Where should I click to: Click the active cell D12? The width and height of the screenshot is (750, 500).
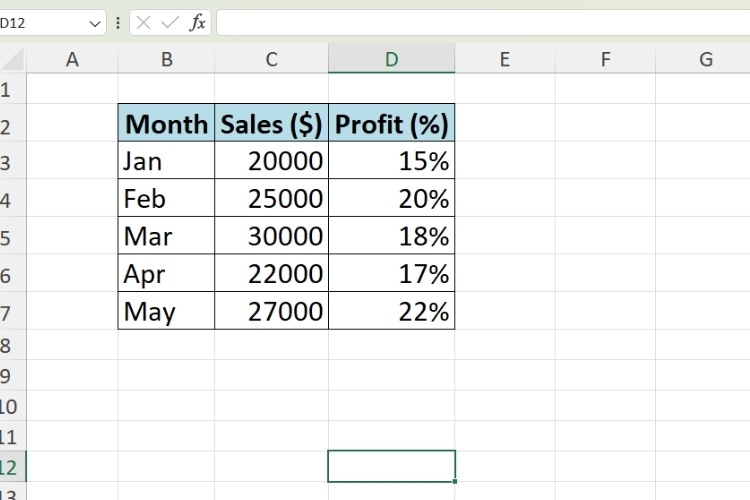tap(392, 466)
